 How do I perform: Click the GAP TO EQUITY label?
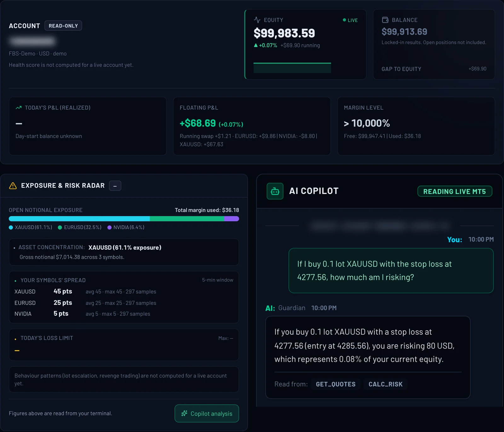[x=401, y=69]
